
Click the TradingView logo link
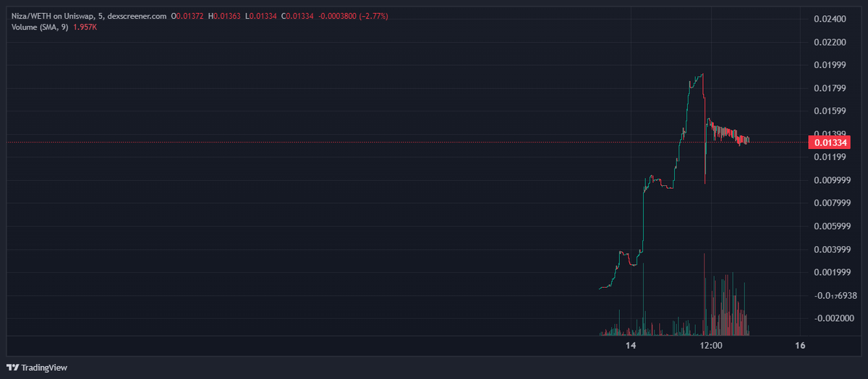tap(37, 367)
